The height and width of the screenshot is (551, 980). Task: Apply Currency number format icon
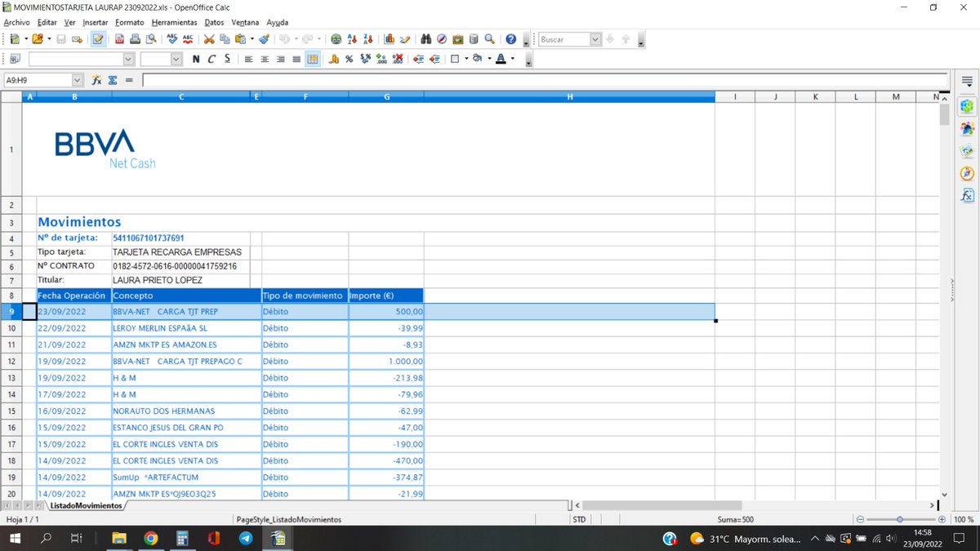(x=334, y=59)
